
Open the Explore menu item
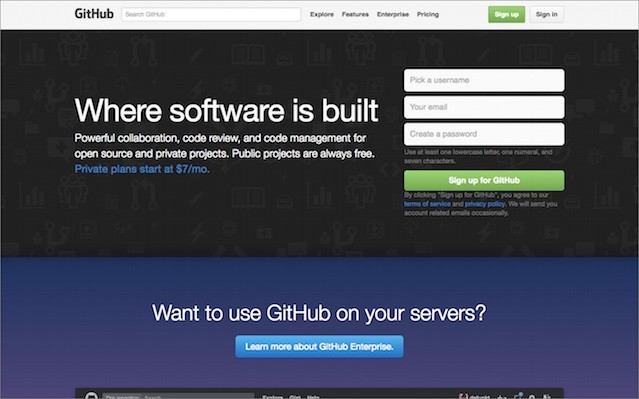[x=322, y=14]
